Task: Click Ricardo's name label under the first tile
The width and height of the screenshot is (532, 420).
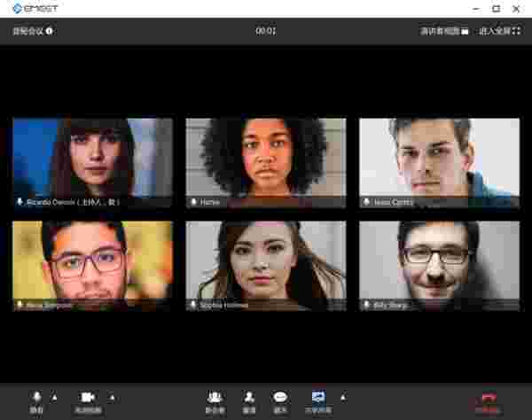Action: (x=73, y=202)
